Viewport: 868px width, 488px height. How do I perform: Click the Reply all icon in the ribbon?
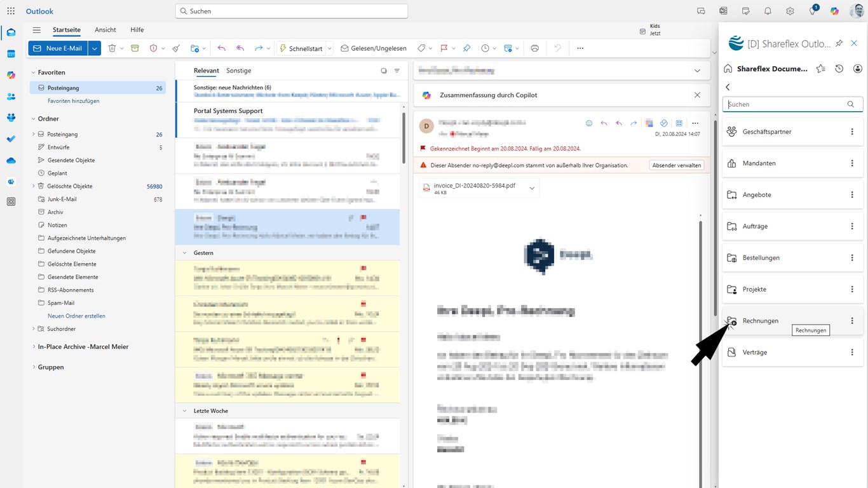240,48
